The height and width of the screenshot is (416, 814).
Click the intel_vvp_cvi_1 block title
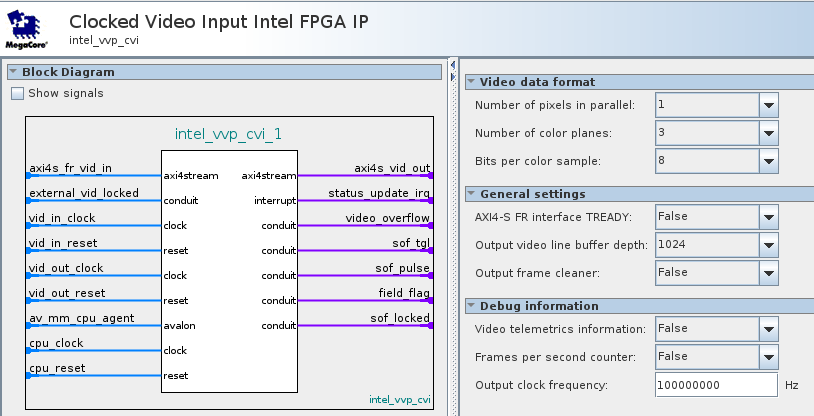pos(229,133)
